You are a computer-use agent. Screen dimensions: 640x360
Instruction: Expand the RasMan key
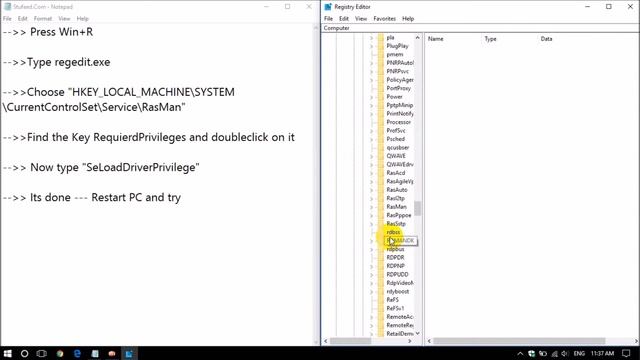tap(371, 207)
